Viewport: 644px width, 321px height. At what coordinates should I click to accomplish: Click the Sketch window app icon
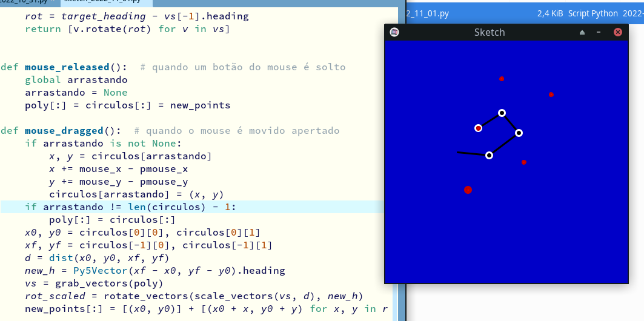394,32
